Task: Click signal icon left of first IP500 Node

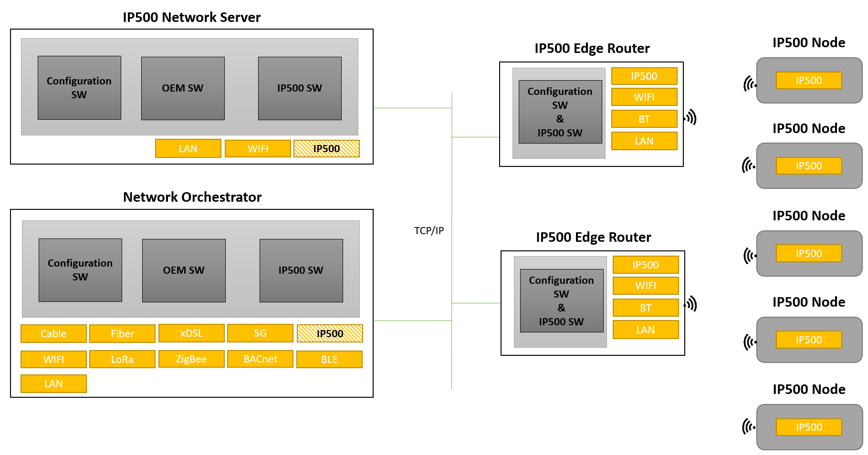Action: [750, 83]
